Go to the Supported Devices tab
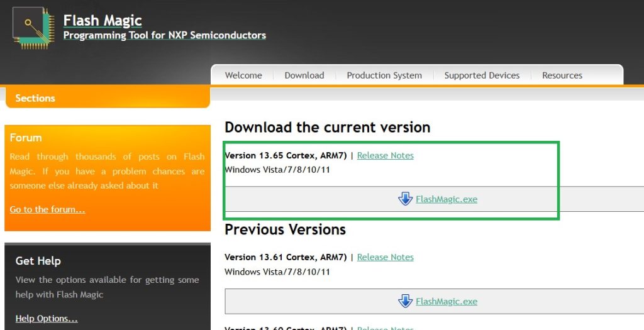This screenshot has height=330, width=644. pyautogui.click(x=482, y=75)
